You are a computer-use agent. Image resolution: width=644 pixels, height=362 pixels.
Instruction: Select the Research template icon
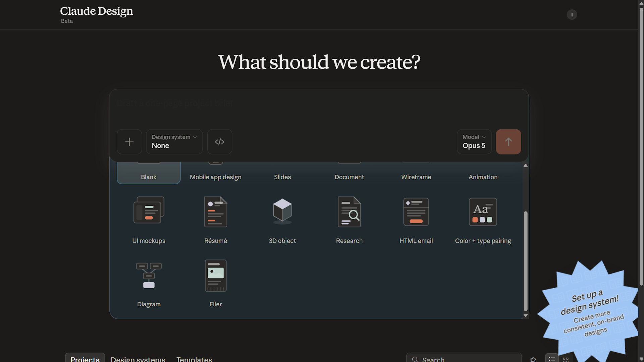point(349,212)
